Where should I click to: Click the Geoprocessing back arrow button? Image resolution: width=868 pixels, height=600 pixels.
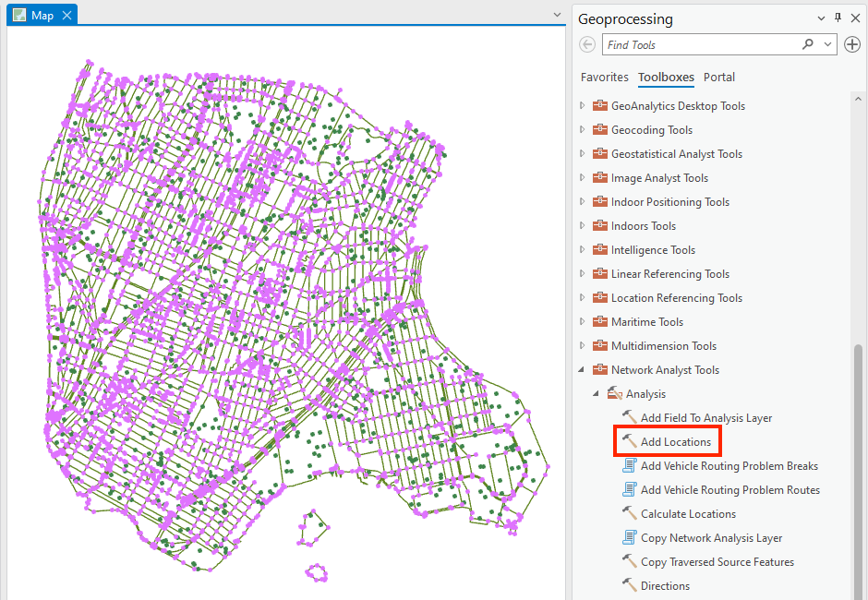point(586,44)
